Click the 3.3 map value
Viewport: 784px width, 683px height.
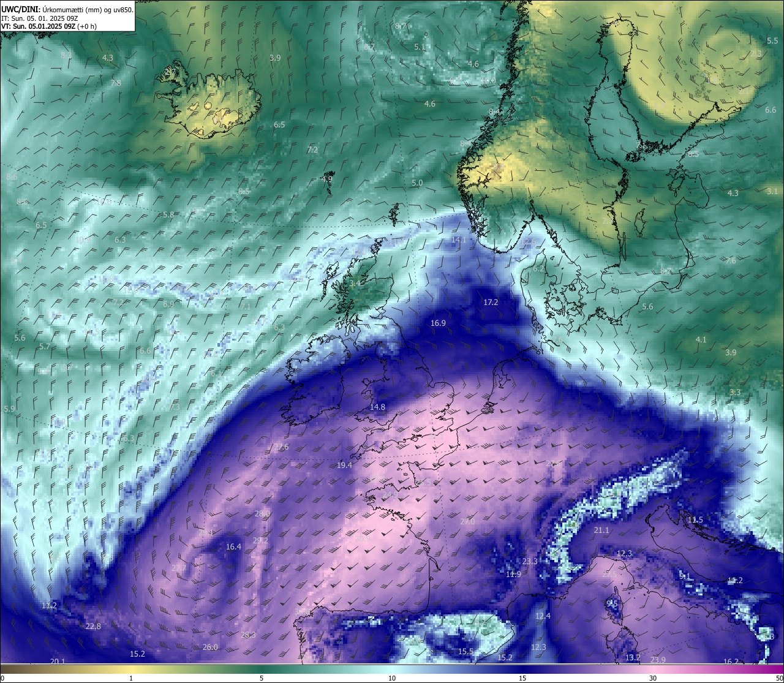(x=735, y=392)
